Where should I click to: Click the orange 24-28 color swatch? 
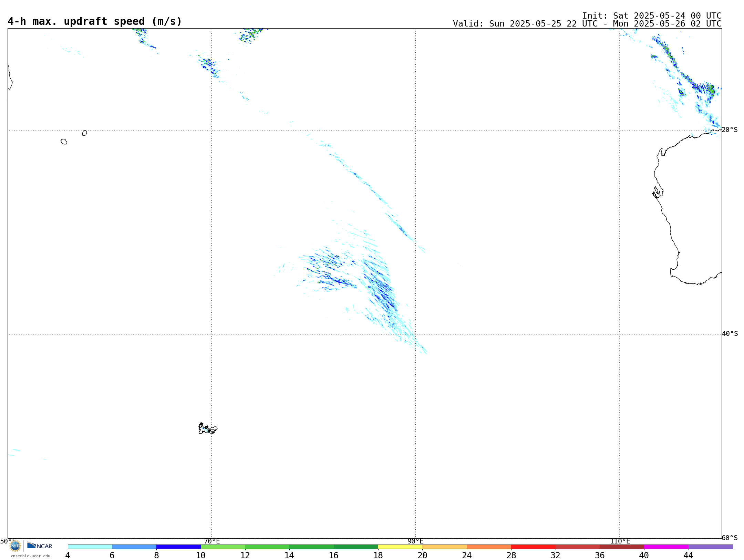pyautogui.click(x=489, y=547)
